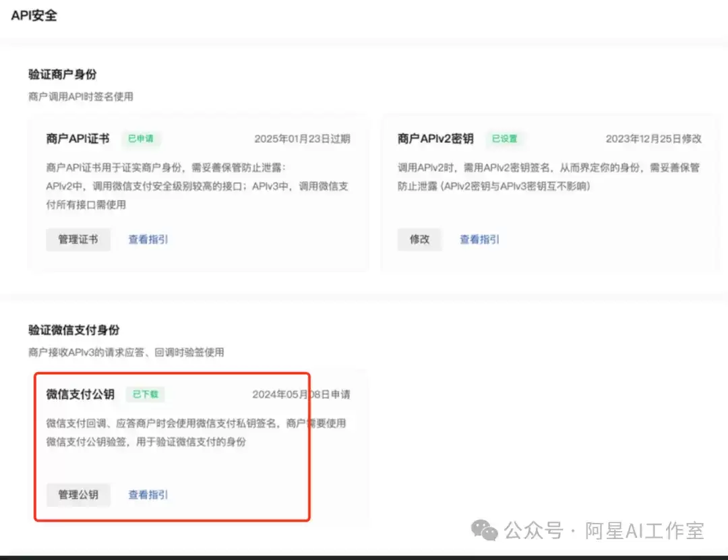The width and height of the screenshot is (728, 560).
Task: Click the 商户调用API时签名使用 subtitle
Action: pyautogui.click(x=81, y=96)
